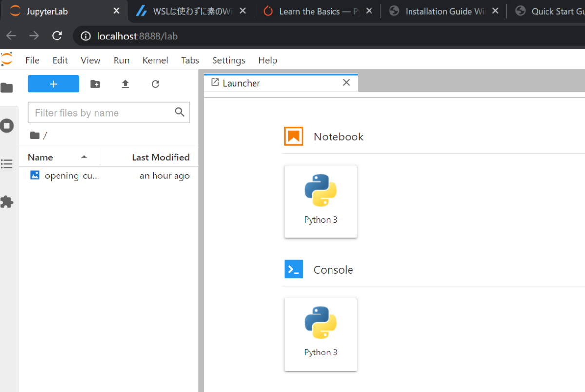Click the browser forward arrow

point(34,36)
